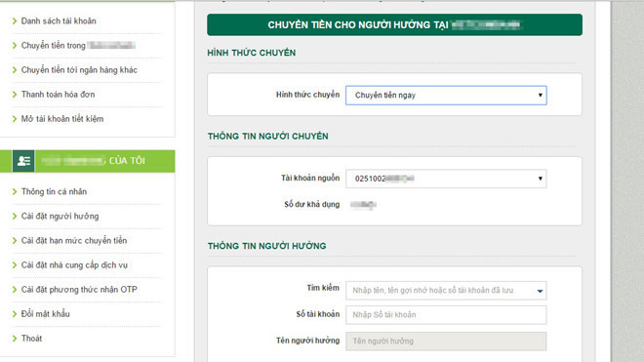Click the Số tài khoản input field
The image size is (644, 362).
pyautogui.click(x=446, y=315)
